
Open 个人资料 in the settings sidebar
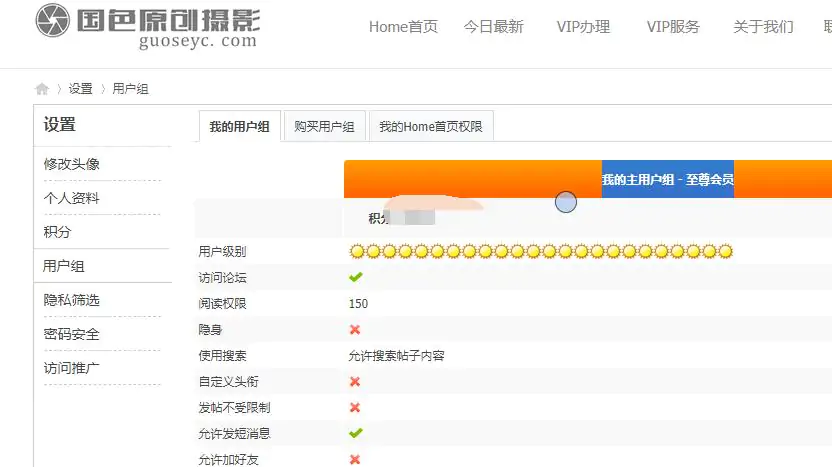[72, 198]
